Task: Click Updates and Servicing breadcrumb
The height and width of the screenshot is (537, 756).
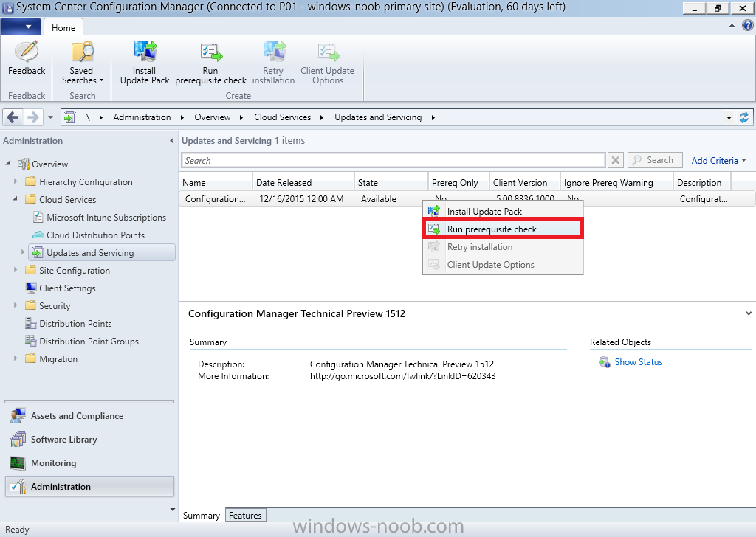Action: coord(378,117)
